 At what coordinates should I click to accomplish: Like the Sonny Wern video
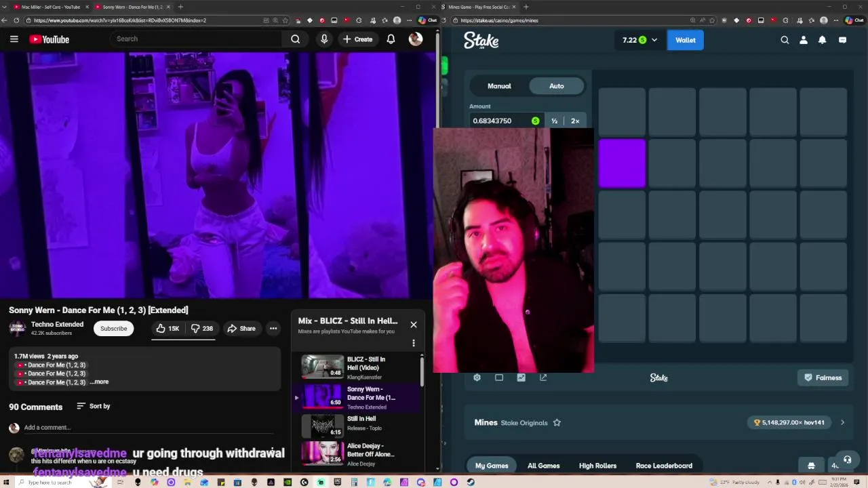pos(167,329)
